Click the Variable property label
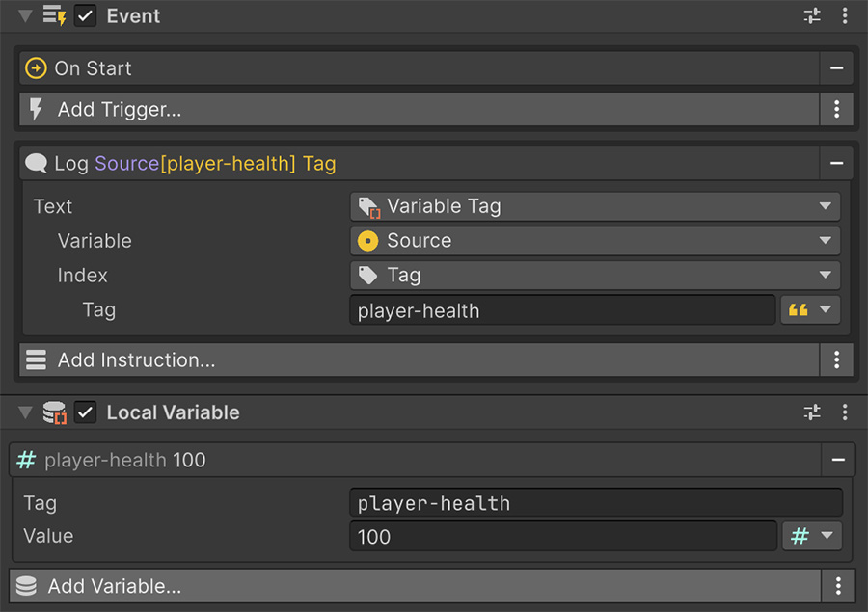Screen dimensions: 868x612 (95, 241)
